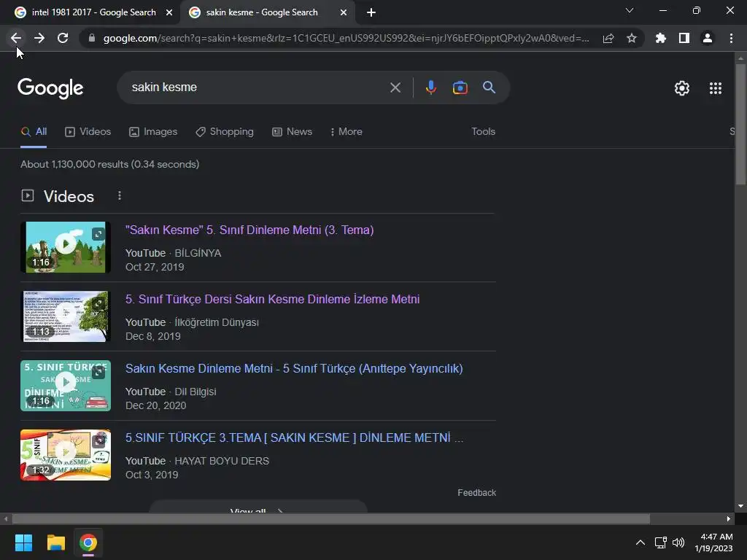Clear the search box with the X

click(x=395, y=87)
